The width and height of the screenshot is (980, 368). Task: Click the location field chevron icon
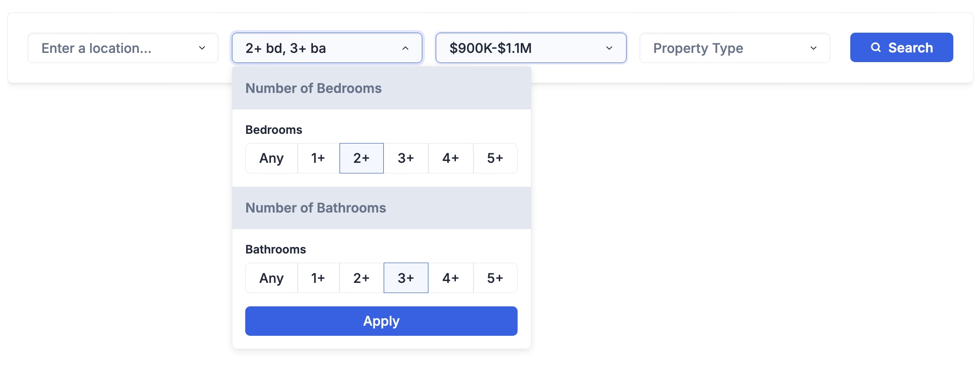pos(202,48)
